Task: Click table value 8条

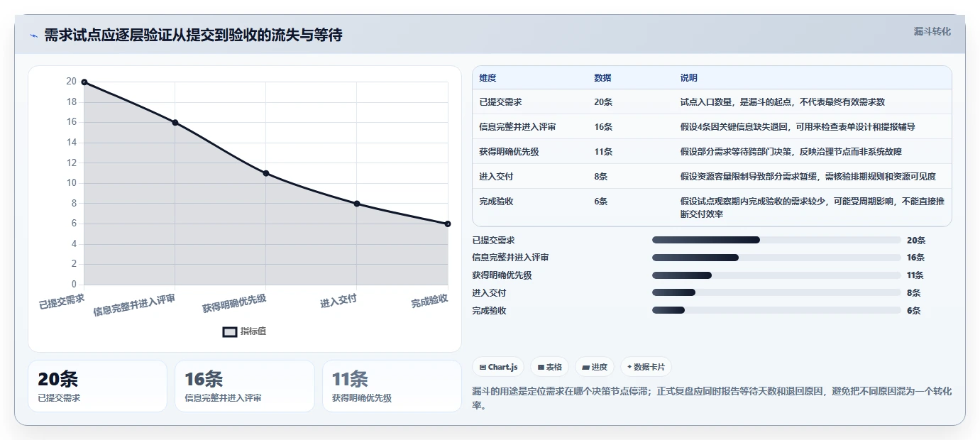Action: 601,176
